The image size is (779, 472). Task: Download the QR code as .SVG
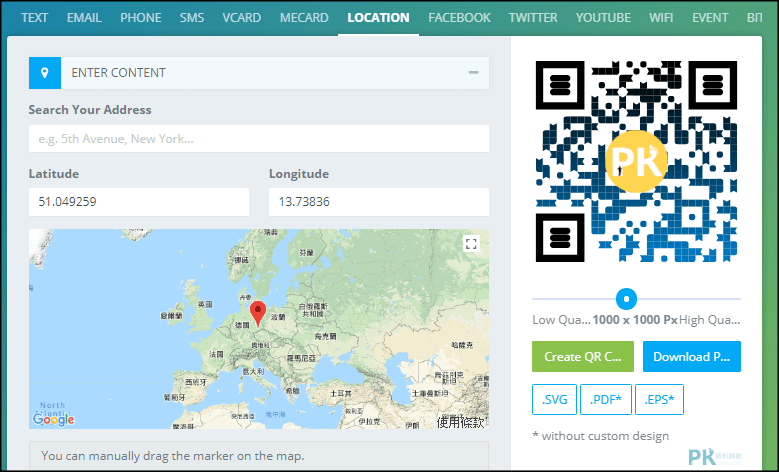coord(554,399)
